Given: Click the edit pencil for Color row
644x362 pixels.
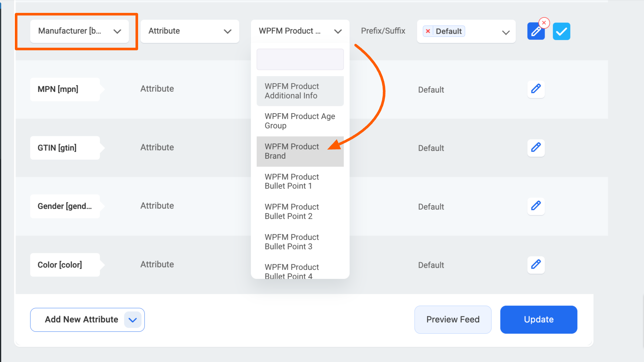Looking at the screenshot, I should click(536, 265).
